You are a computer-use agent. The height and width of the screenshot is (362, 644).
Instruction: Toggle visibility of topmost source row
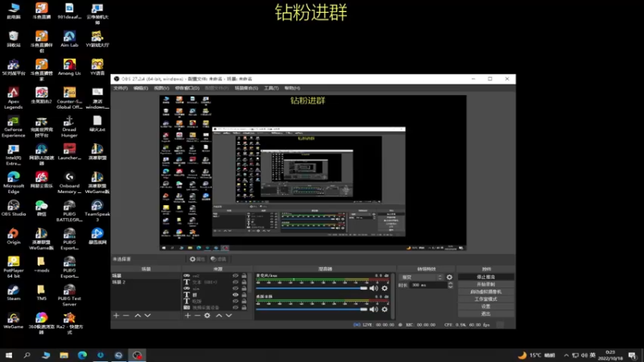point(235,276)
